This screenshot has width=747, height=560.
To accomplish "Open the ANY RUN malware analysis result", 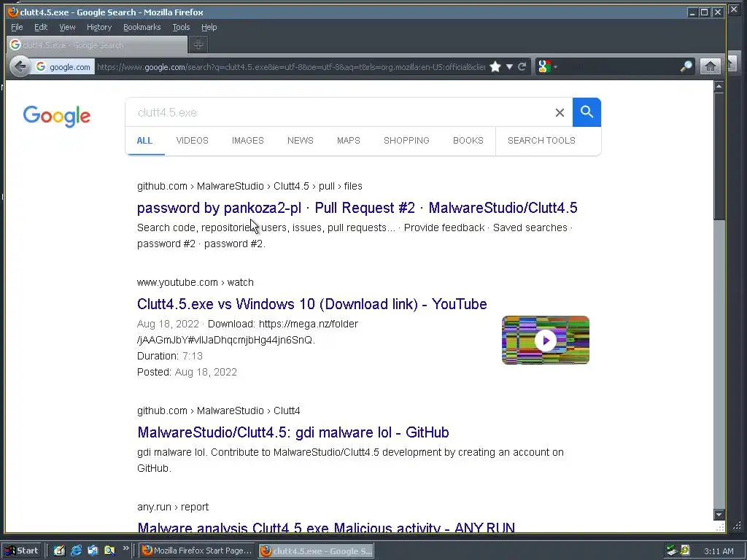I will (x=326, y=526).
